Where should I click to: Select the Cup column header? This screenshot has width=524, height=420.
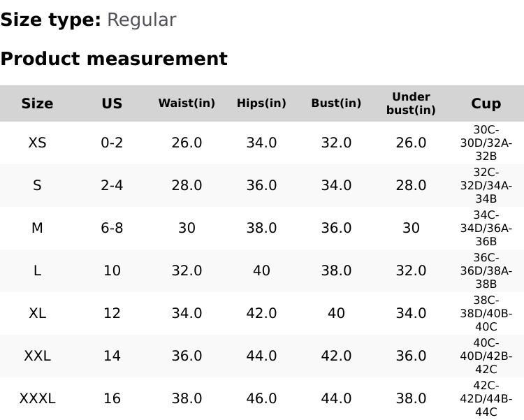(486, 103)
